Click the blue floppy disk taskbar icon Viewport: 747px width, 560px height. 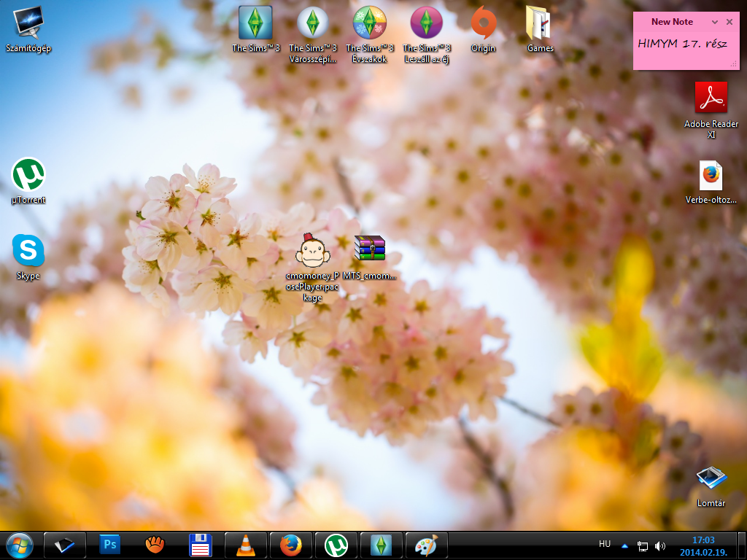(200, 545)
